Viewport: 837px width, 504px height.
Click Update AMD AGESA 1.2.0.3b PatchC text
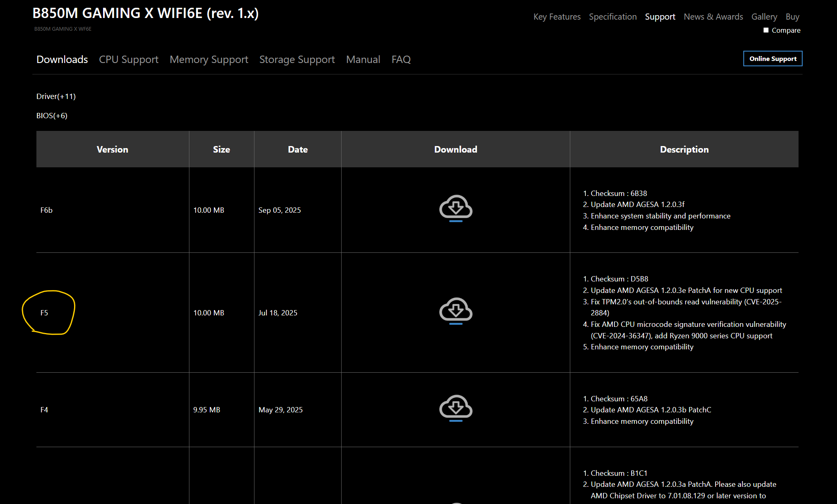(x=651, y=410)
